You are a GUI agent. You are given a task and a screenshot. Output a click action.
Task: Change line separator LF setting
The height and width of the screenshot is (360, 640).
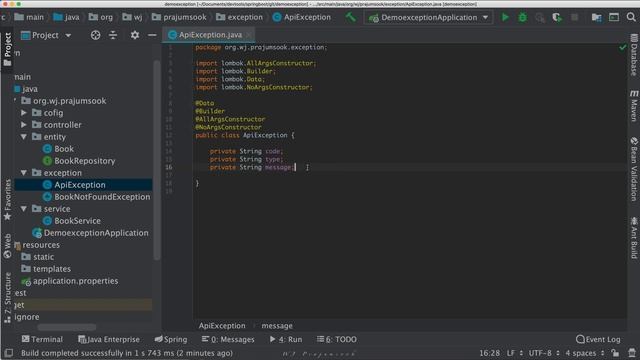(515, 353)
